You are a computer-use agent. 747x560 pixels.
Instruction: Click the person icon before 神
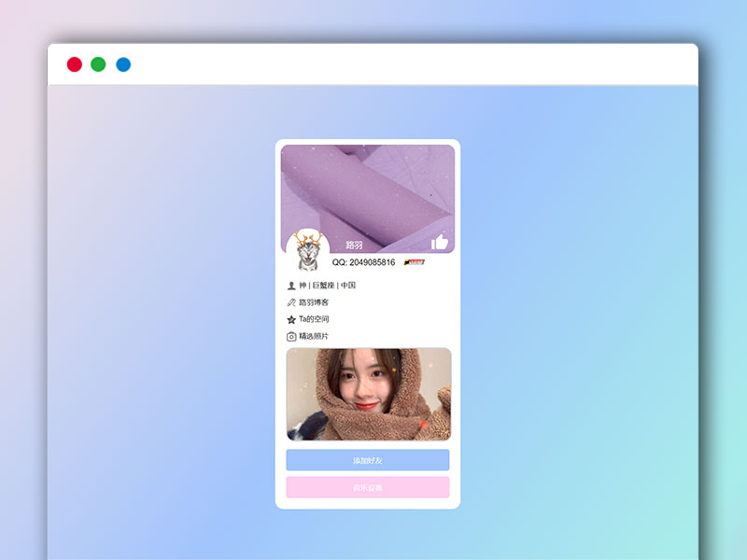[x=291, y=286]
